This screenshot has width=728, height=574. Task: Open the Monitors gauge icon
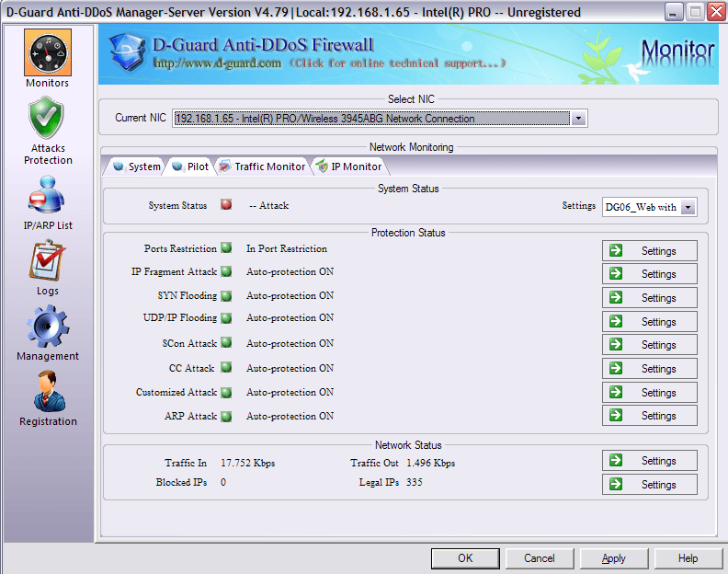coord(48,52)
